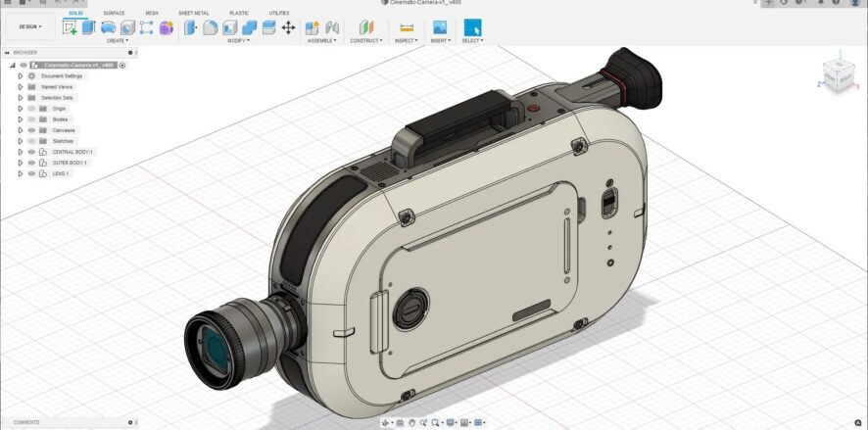Open the SHEET METAL tab
868x430 pixels.
193,13
